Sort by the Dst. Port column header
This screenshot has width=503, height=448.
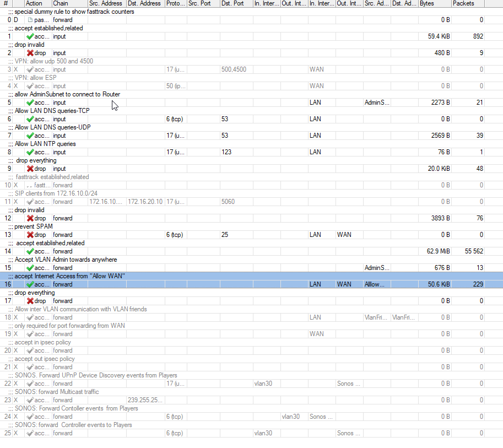point(236,3)
